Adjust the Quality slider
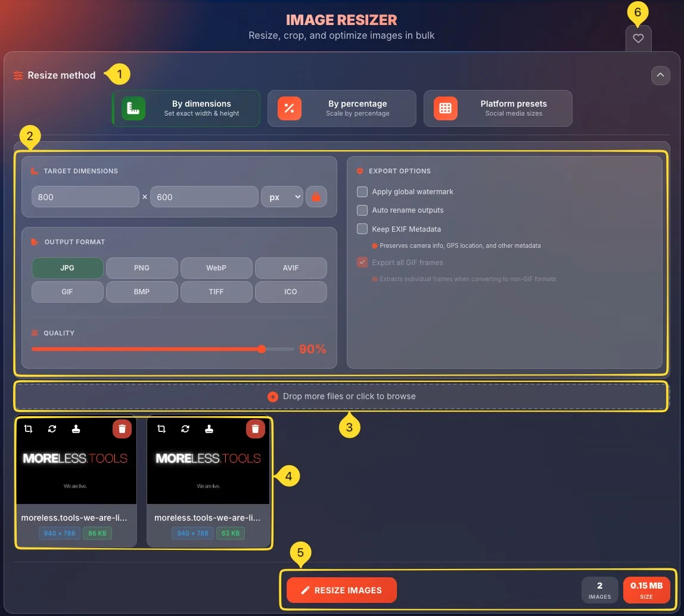Image resolution: width=684 pixels, height=616 pixels. click(x=262, y=349)
